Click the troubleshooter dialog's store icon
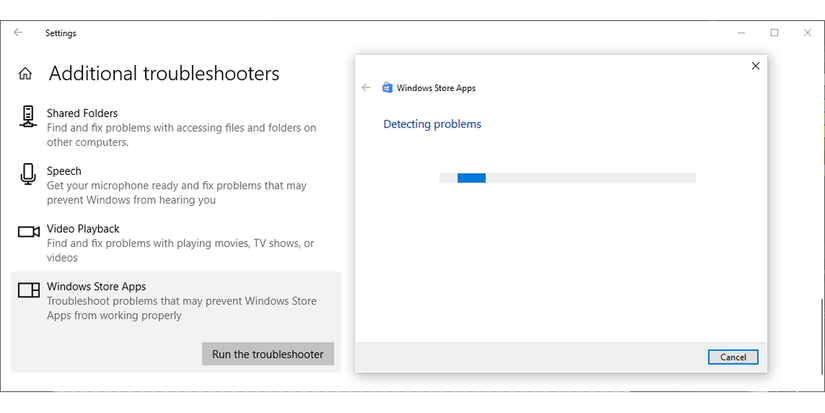825x413 pixels. click(x=387, y=88)
